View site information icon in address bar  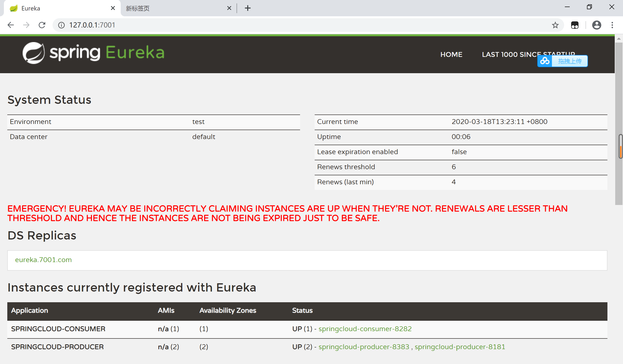coord(61,25)
